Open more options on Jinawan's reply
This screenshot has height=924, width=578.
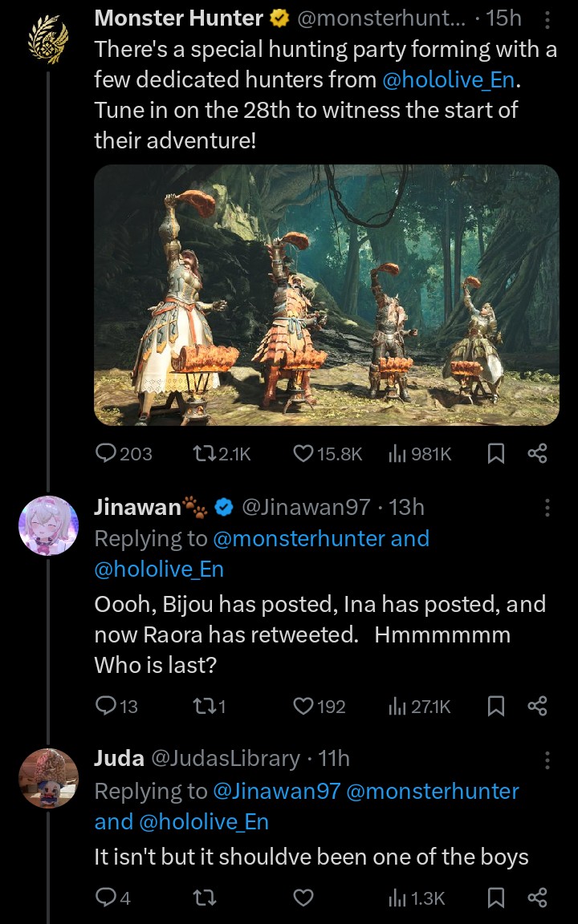547,507
